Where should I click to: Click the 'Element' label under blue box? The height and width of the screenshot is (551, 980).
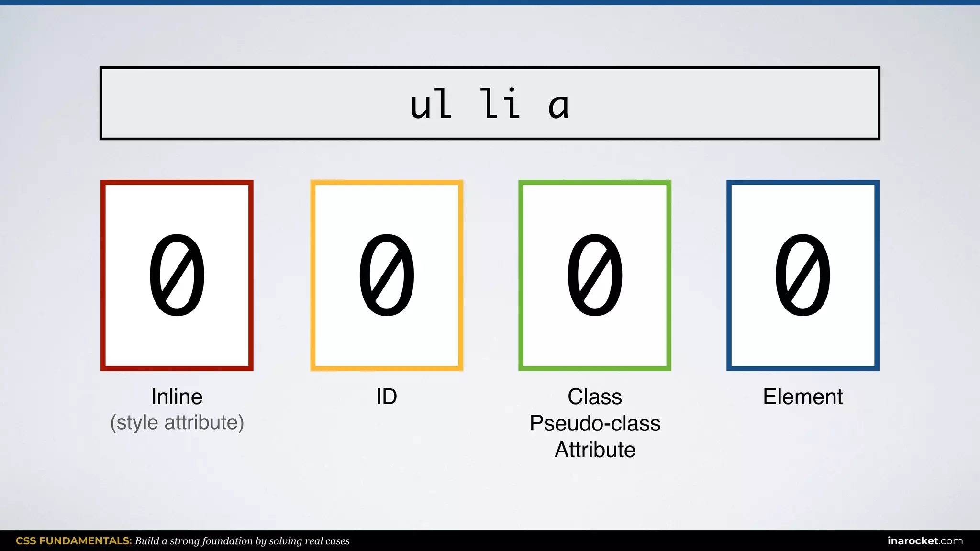tap(802, 397)
